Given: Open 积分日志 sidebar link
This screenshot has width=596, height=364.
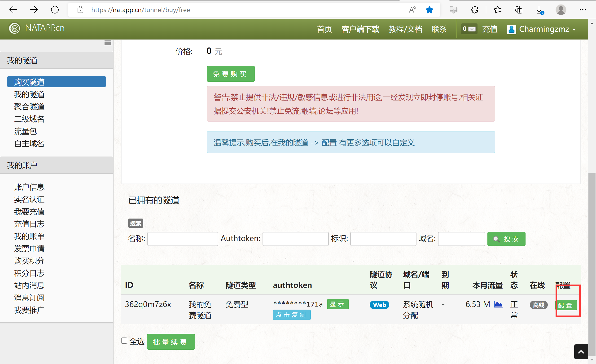Looking at the screenshot, I should [29, 273].
